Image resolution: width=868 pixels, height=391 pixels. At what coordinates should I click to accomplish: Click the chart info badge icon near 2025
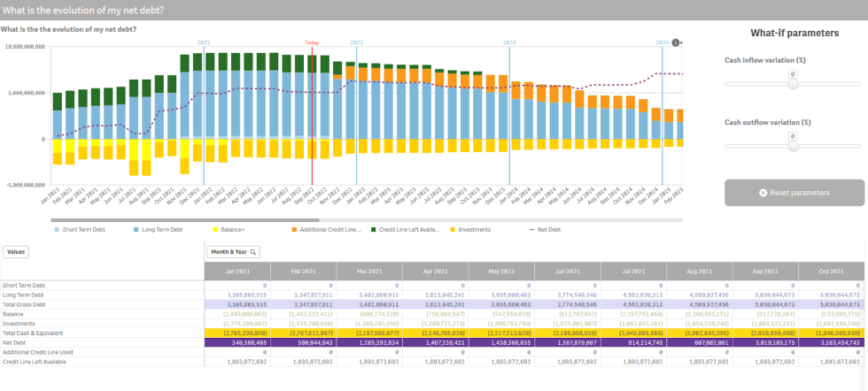[x=676, y=42]
